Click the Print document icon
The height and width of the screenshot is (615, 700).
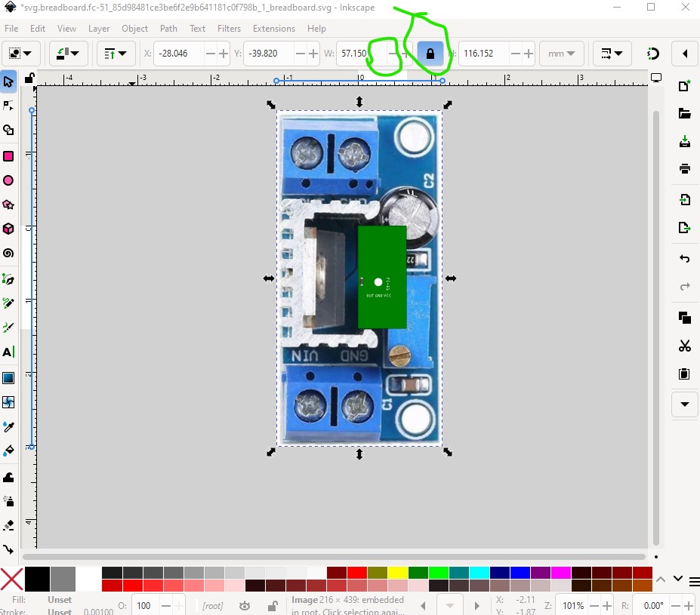pyautogui.click(x=684, y=168)
